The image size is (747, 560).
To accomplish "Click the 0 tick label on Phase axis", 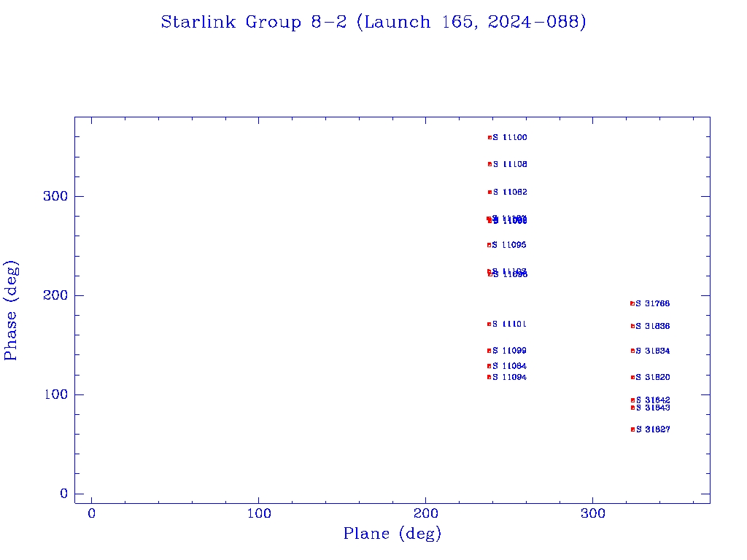I will (x=64, y=494).
